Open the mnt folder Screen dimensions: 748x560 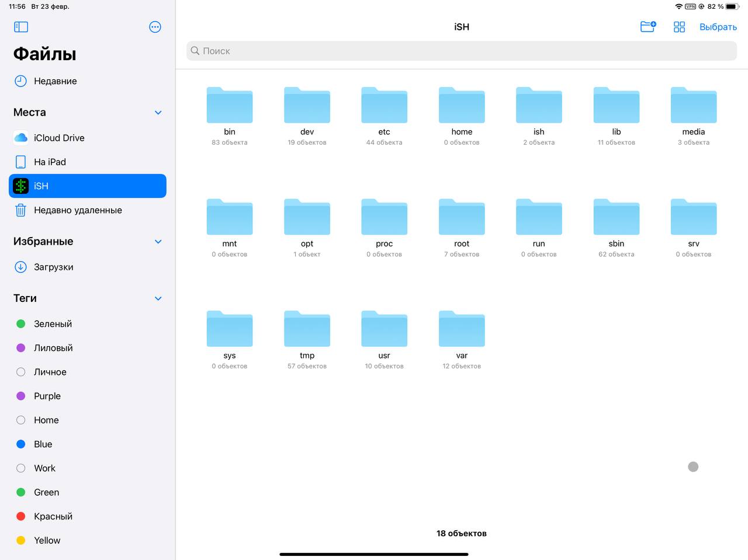click(x=230, y=217)
